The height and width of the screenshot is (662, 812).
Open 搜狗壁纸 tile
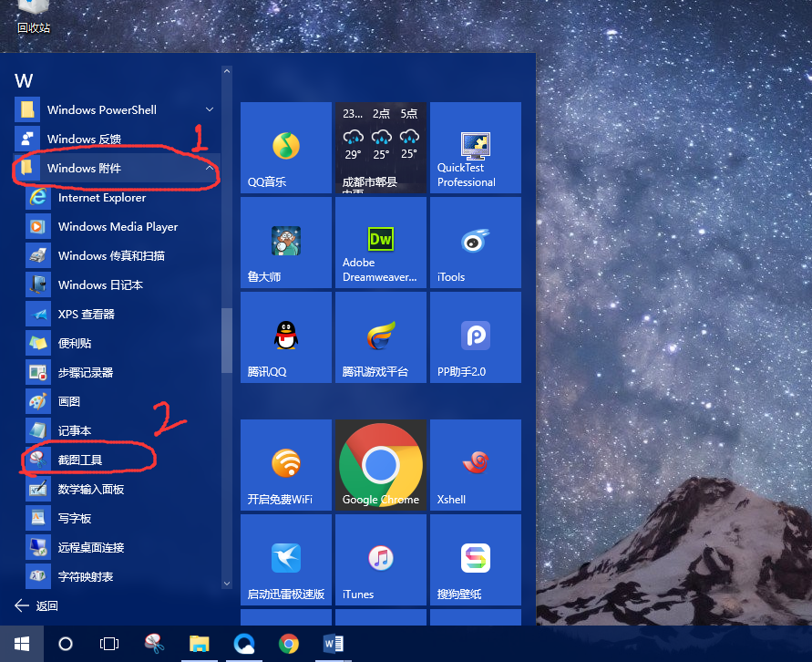point(476,560)
